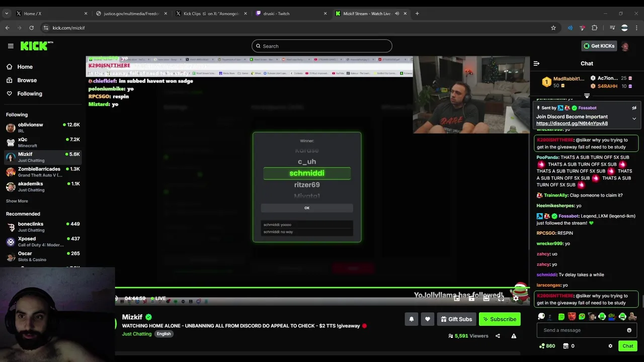The width and height of the screenshot is (644, 362).
Task: Expand Following list with Show More
Action: pos(17,201)
